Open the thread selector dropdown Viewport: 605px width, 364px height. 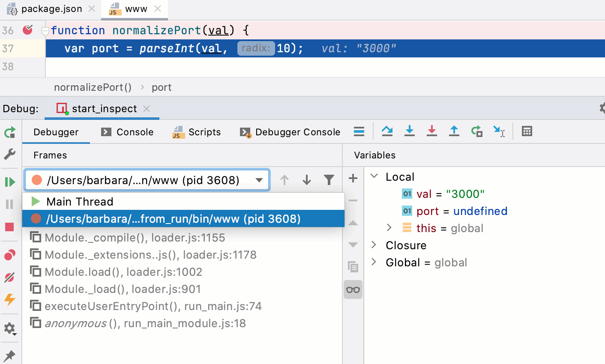[x=147, y=180]
